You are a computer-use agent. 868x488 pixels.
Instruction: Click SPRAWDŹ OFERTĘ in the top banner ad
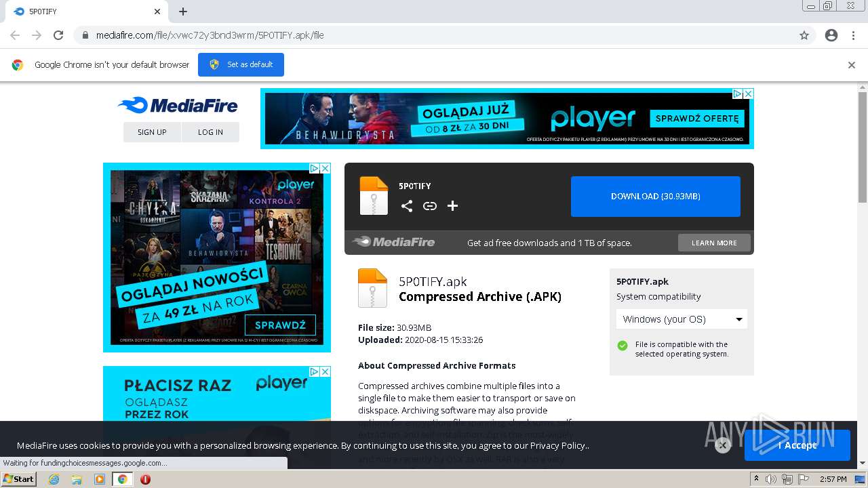696,119
